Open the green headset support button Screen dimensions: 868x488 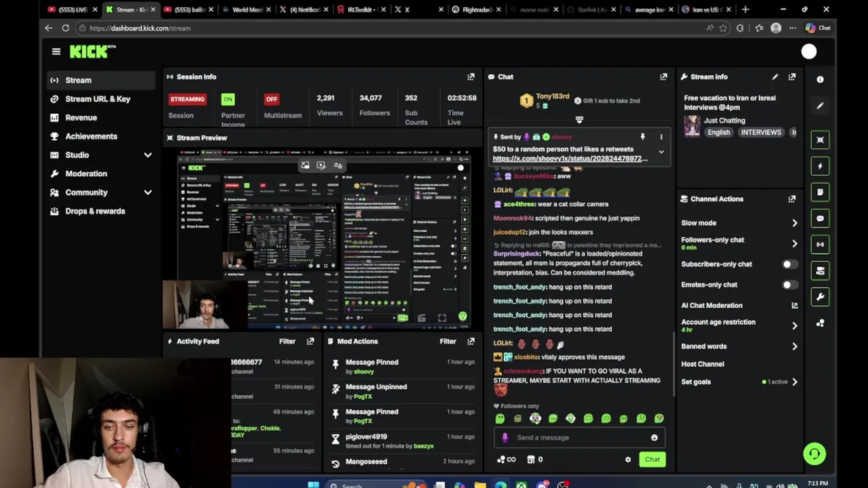(x=814, y=453)
